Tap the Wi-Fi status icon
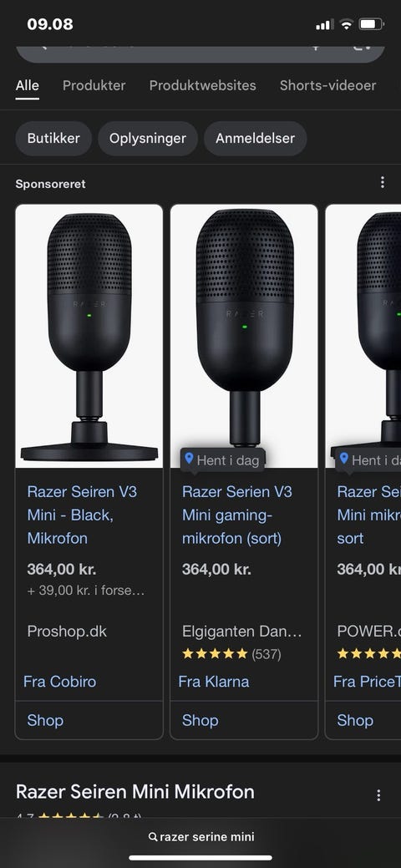This screenshot has height=868, width=401. 346,24
